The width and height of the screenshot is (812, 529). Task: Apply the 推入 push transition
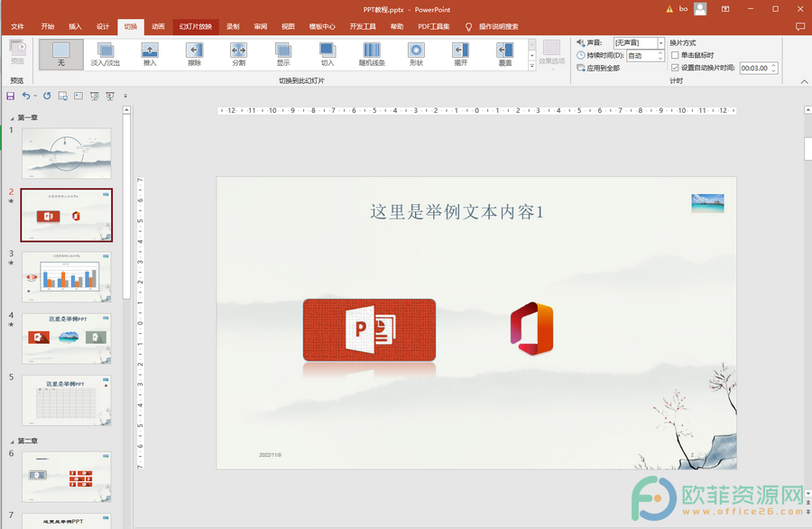pyautogui.click(x=150, y=54)
